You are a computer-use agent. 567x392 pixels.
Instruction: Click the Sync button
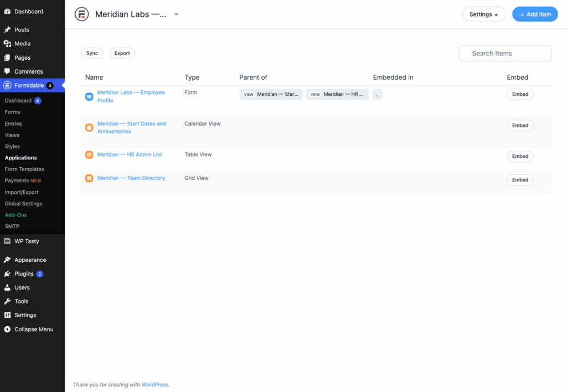pos(92,53)
